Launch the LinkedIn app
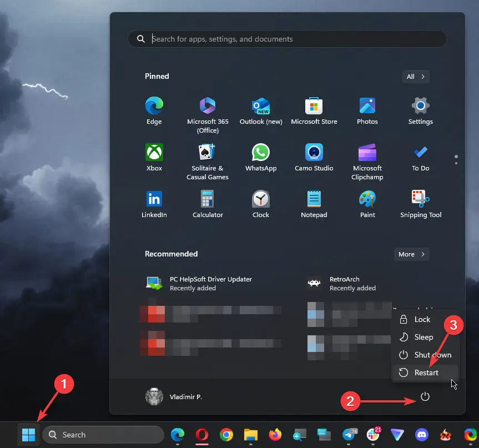The width and height of the screenshot is (479, 448). (154, 204)
